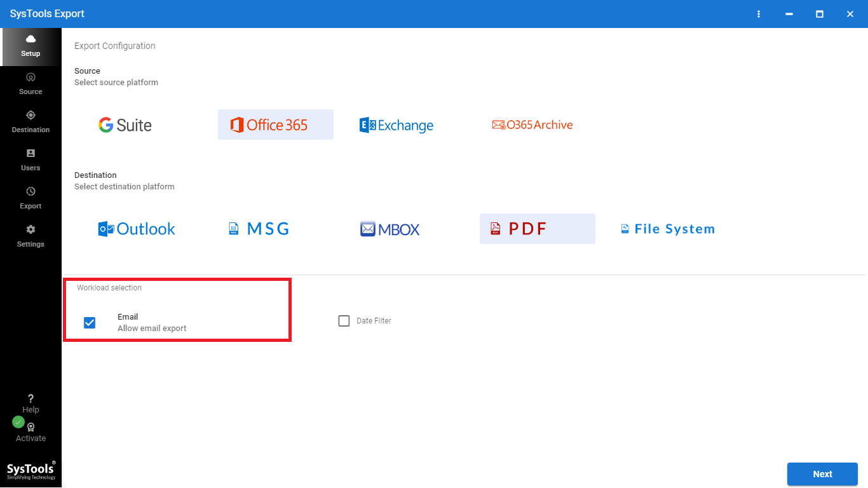Go to the Source sidebar step
The height and width of the screenshot is (488, 868).
[x=31, y=83]
